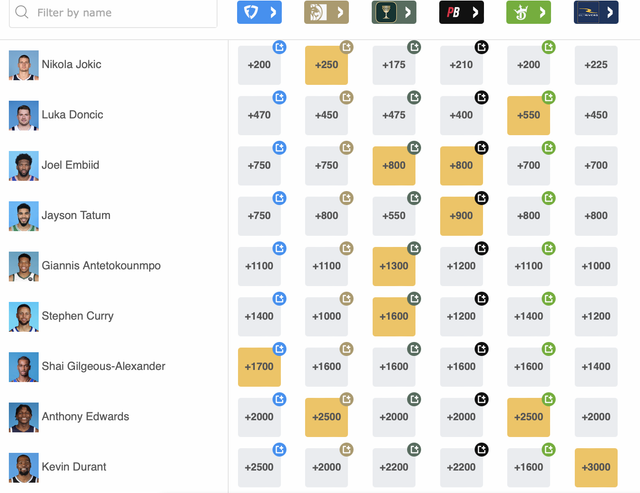Type in the Filter by name field
This screenshot has height=493, width=640.
pyautogui.click(x=120, y=13)
